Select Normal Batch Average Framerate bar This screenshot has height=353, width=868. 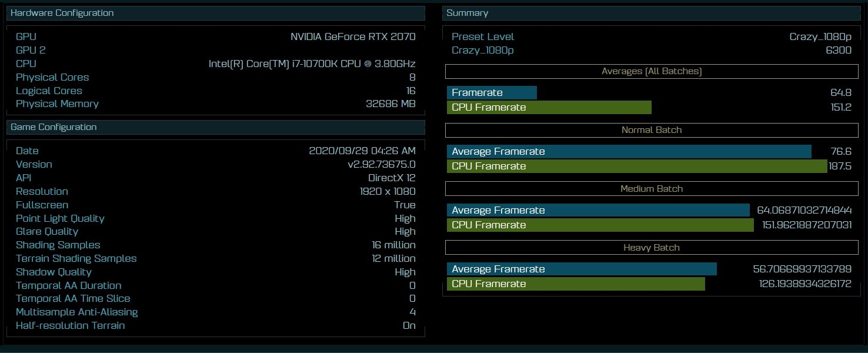pos(629,151)
